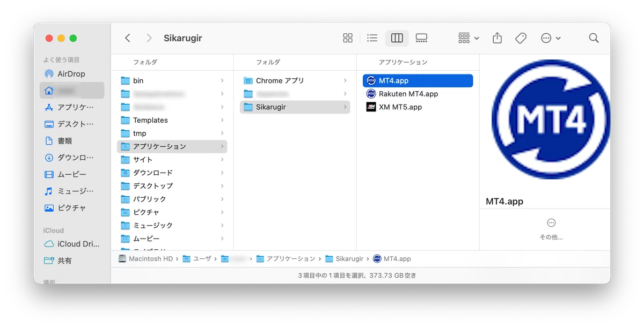The width and height of the screenshot is (644, 328).
Task: Select the サイト folder
Action: tap(172, 160)
